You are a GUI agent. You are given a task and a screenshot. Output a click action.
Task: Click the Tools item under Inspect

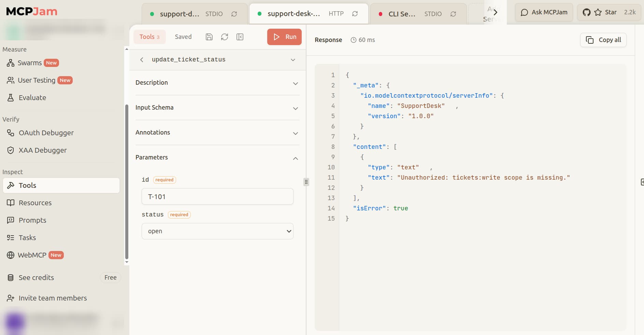pos(61,185)
